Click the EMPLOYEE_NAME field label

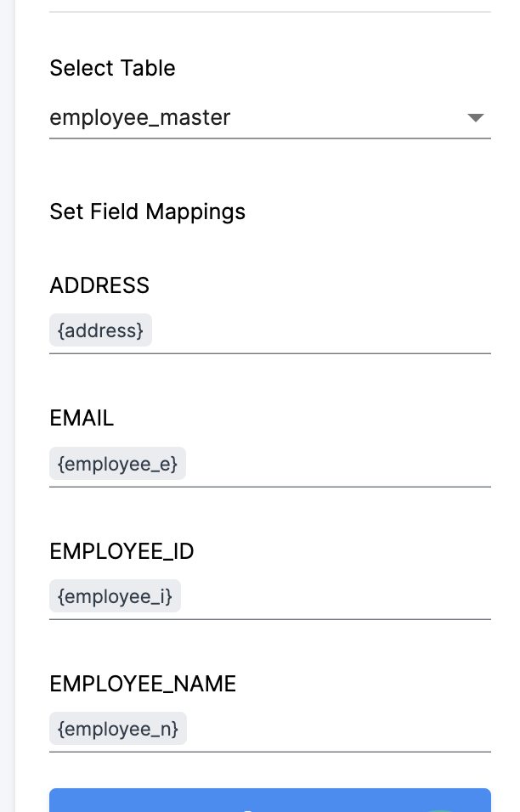point(143,684)
